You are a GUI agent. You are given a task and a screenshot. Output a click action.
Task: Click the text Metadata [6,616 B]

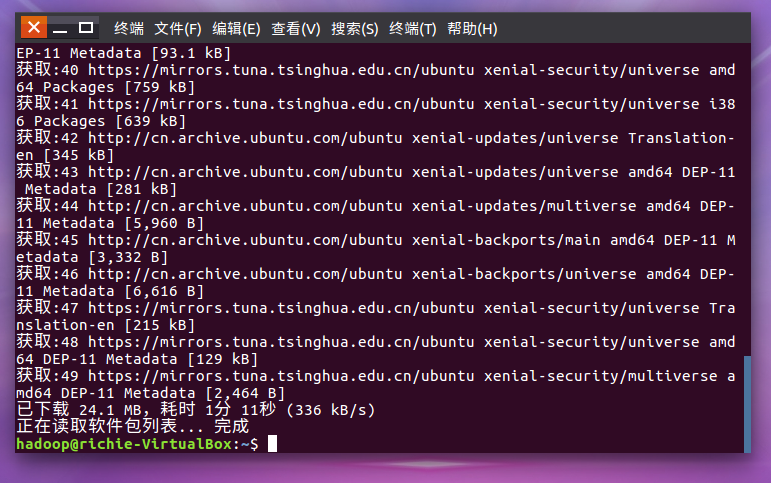click(123, 291)
